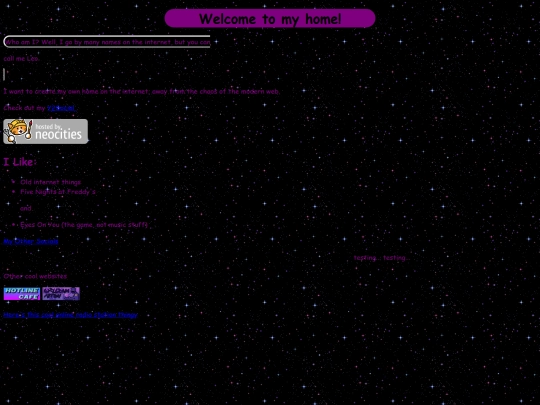Open the online radio station link
This screenshot has width=540, height=405.
[71, 315]
